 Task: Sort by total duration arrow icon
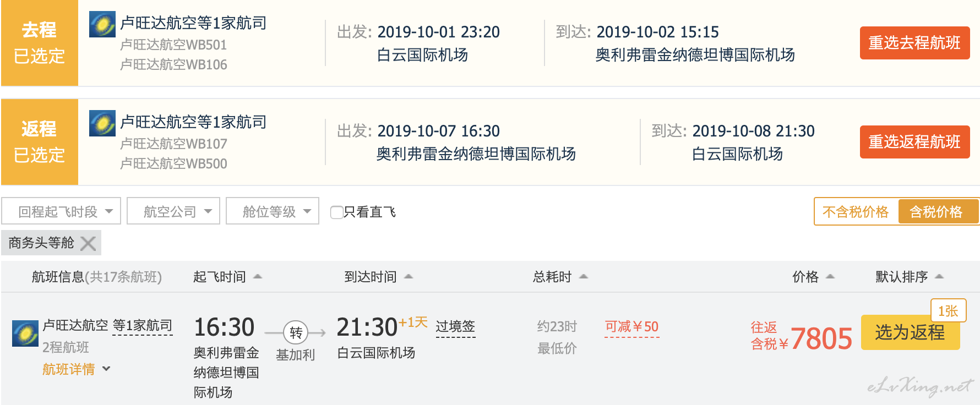click(584, 276)
